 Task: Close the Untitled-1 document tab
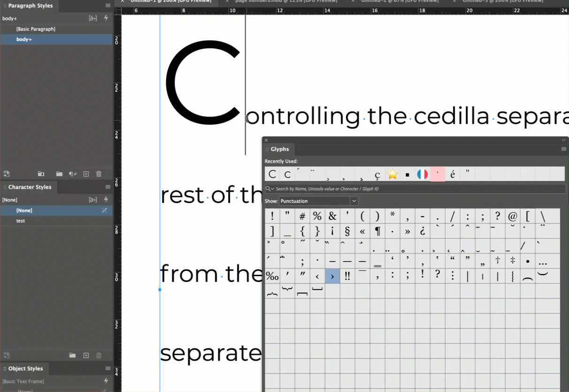(123, 1)
